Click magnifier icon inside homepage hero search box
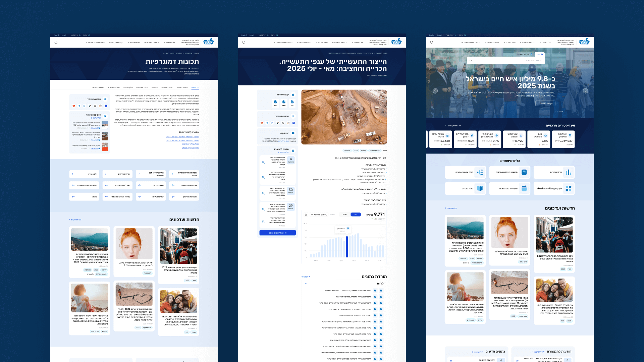Screen dimensions: 644x362 pyautogui.click(x=471, y=61)
